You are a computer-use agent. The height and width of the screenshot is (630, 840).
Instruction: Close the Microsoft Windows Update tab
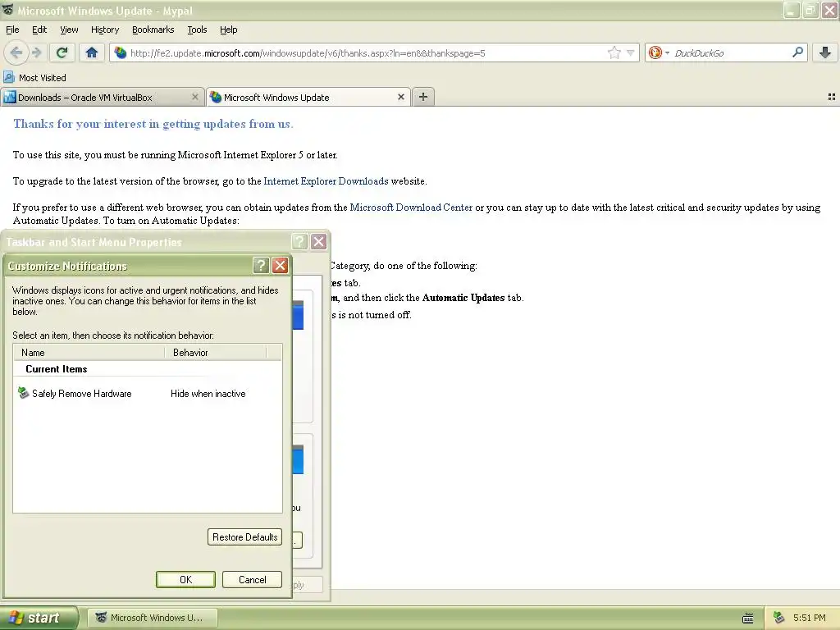tap(400, 97)
